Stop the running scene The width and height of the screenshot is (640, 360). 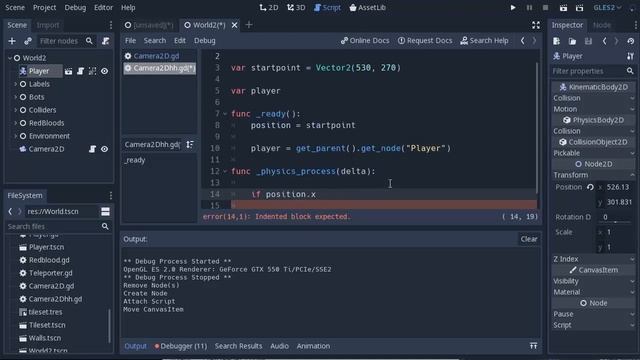(545, 8)
